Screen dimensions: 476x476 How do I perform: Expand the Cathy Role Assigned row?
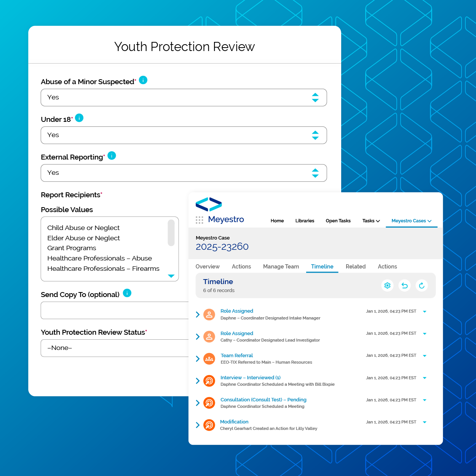198,337
